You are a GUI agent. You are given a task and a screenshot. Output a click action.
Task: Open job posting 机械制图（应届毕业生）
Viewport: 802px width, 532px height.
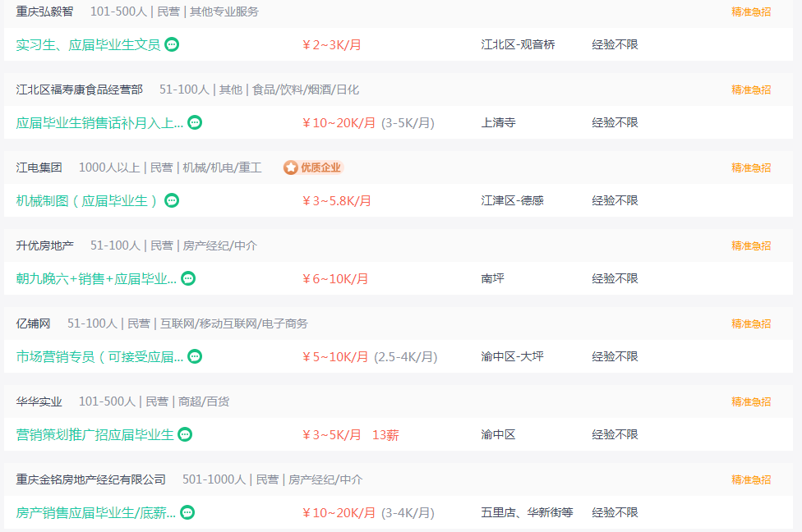coord(88,200)
